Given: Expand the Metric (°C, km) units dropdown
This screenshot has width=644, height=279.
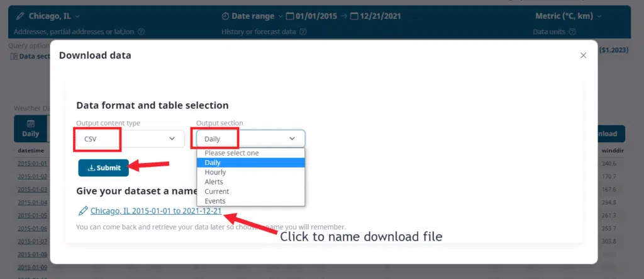Looking at the screenshot, I should (568, 16).
